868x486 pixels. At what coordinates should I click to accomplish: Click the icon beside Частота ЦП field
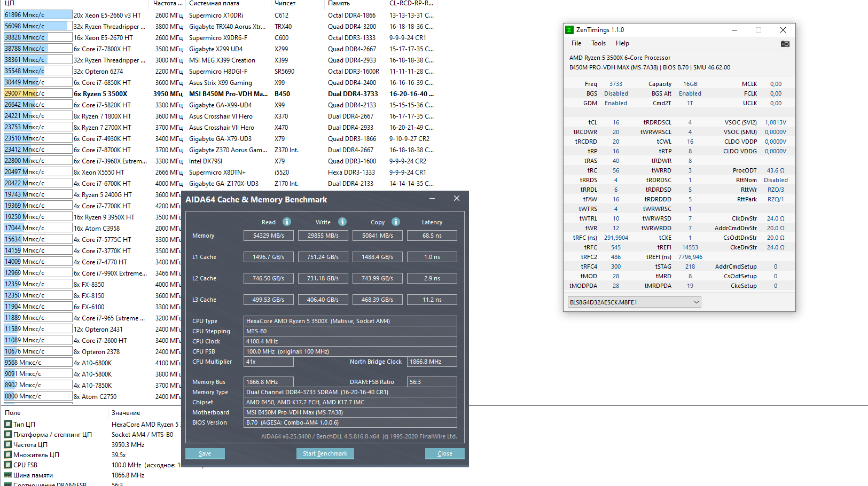coord(8,444)
